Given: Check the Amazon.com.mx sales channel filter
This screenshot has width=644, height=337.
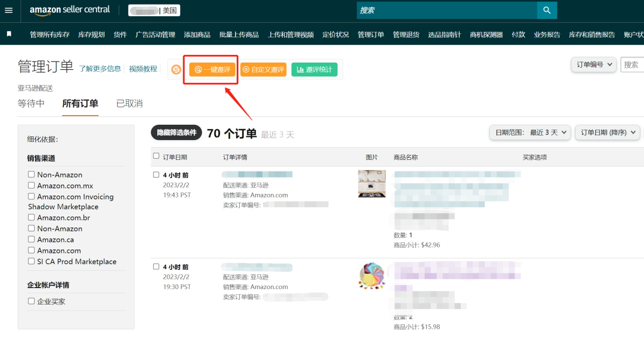Looking at the screenshot, I should tap(31, 185).
